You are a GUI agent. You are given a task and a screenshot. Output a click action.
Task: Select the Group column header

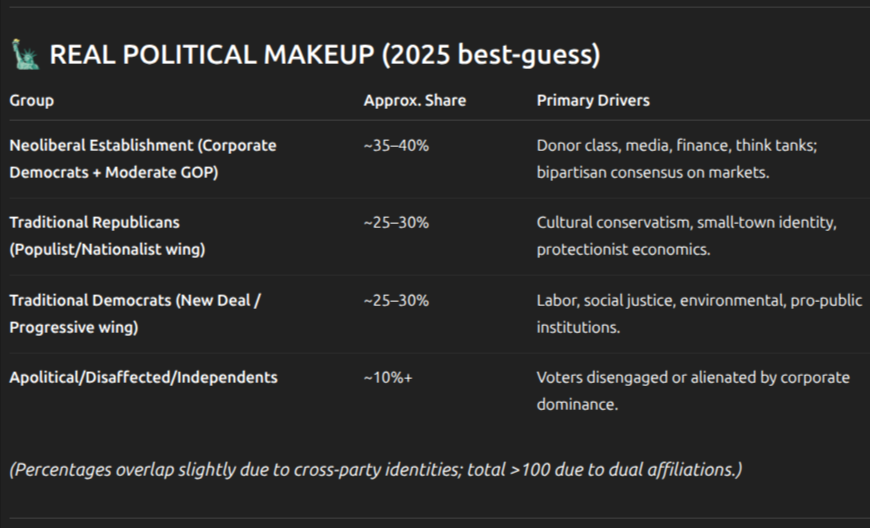tap(32, 101)
